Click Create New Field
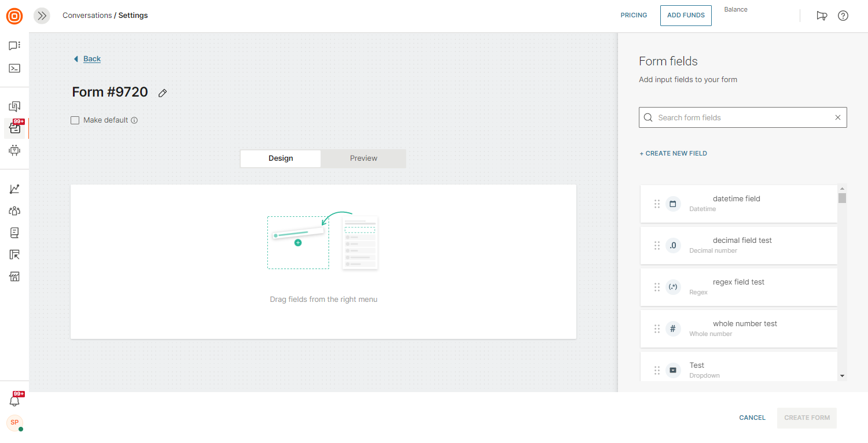This screenshot has width=868, height=443. tap(673, 153)
